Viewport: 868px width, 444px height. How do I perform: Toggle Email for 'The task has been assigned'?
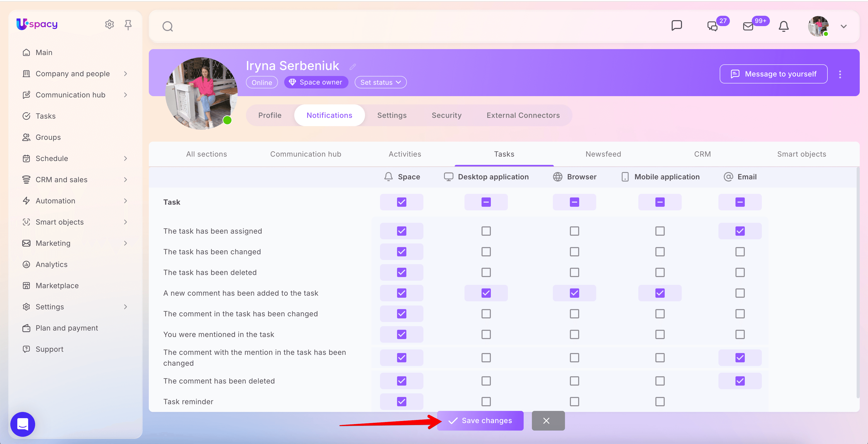click(x=740, y=231)
